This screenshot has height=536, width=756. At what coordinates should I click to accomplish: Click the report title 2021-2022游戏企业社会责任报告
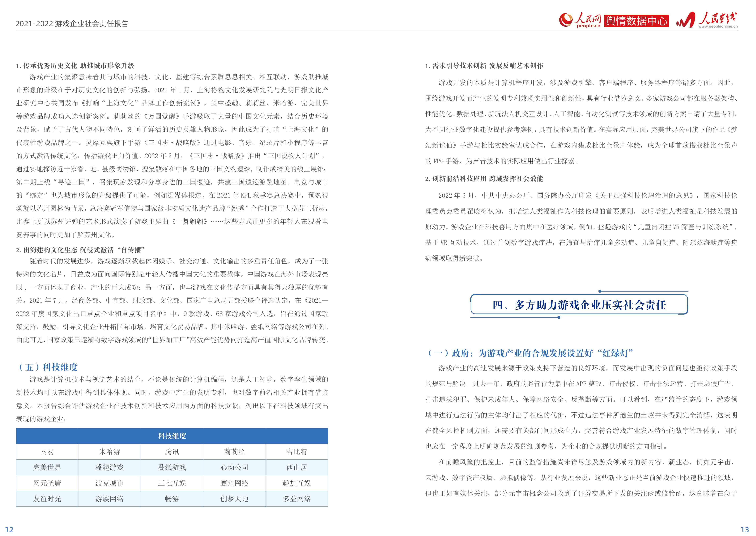click(72, 23)
